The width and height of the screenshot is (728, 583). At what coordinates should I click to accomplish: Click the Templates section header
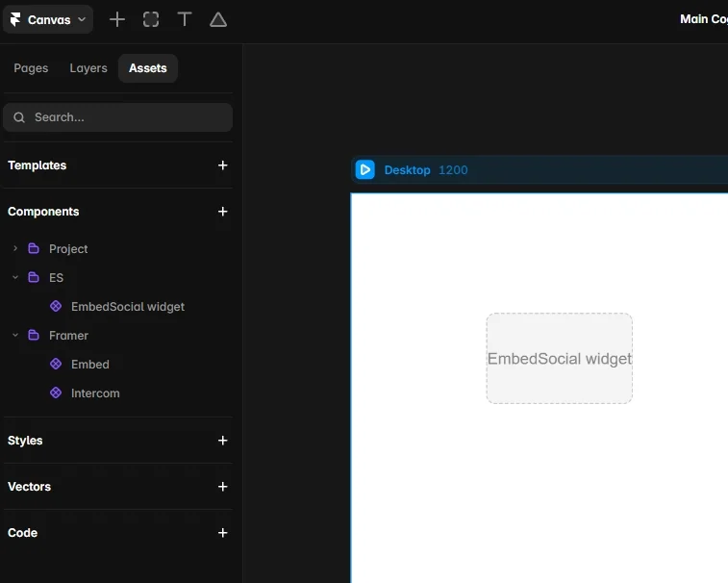tap(38, 165)
